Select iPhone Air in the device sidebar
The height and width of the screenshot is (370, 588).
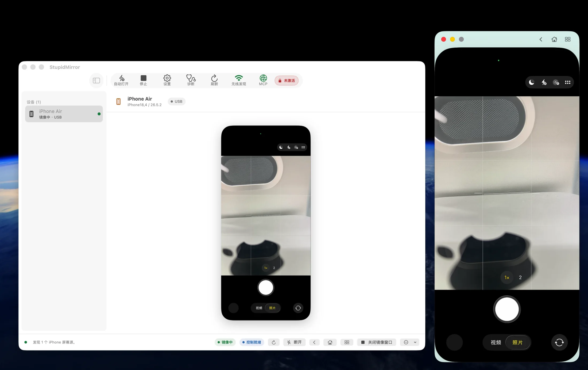pos(64,114)
